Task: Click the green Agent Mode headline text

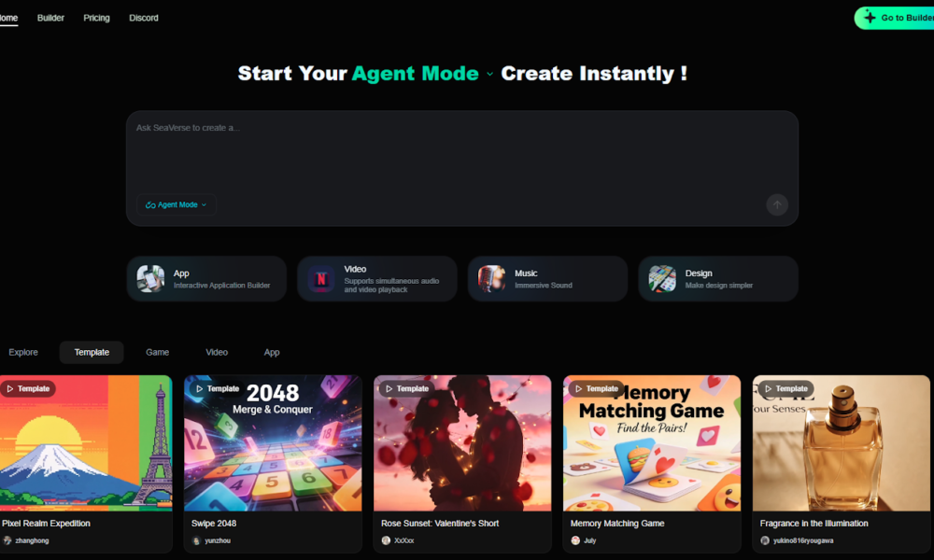Action: point(415,74)
